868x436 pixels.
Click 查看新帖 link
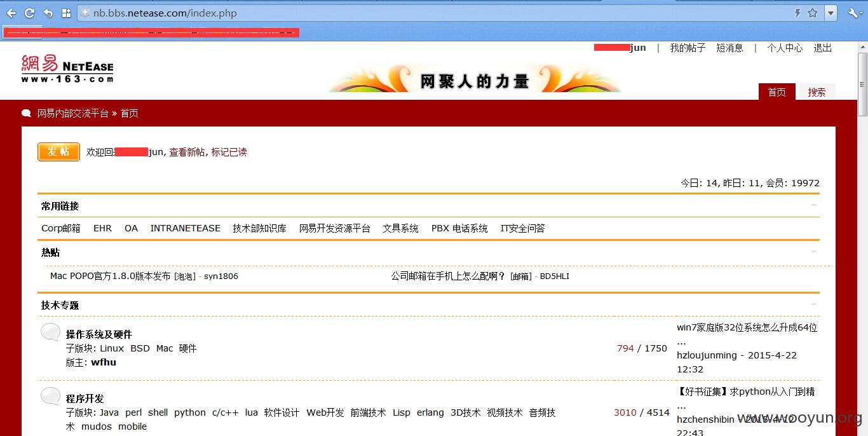pyautogui.click(x=187, y=152)
